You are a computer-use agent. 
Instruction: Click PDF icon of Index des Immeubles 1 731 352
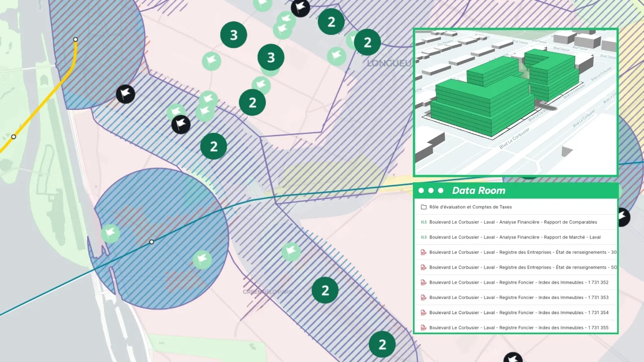423,282
